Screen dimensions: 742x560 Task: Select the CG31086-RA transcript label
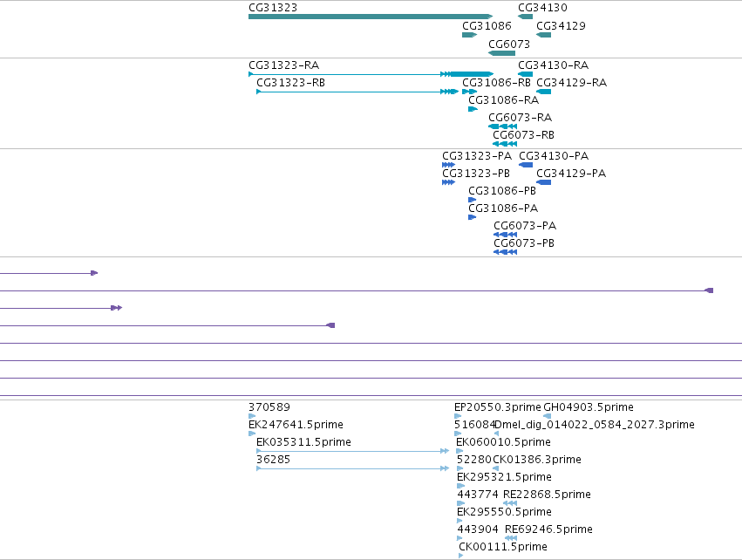503,100
